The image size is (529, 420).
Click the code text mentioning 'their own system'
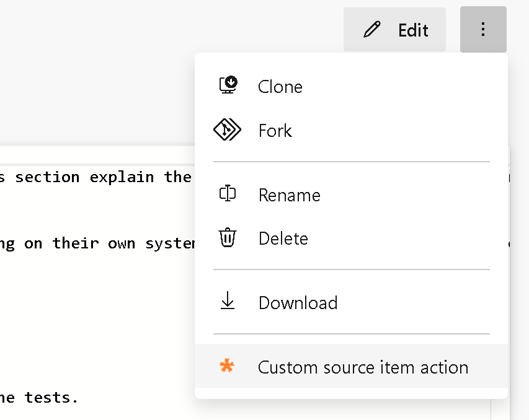click(99, 243)
